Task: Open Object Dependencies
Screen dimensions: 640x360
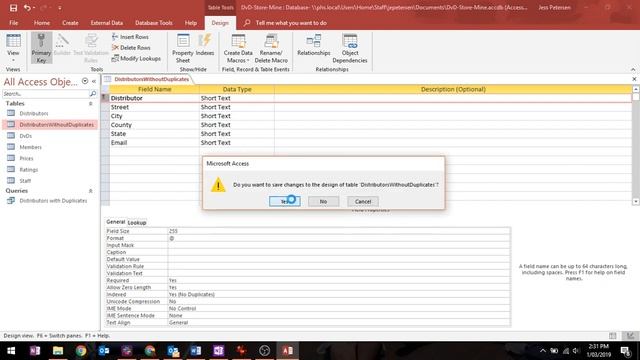Action: (350, 48)
